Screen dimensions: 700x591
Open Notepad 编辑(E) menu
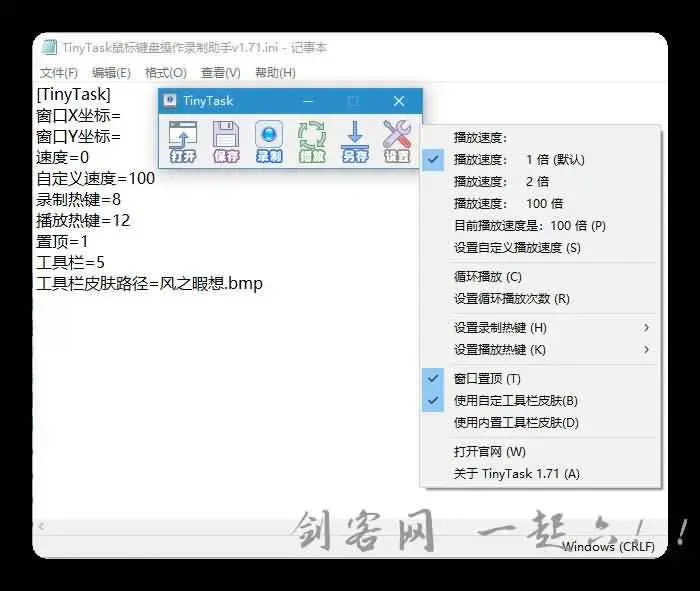point(111,73)
